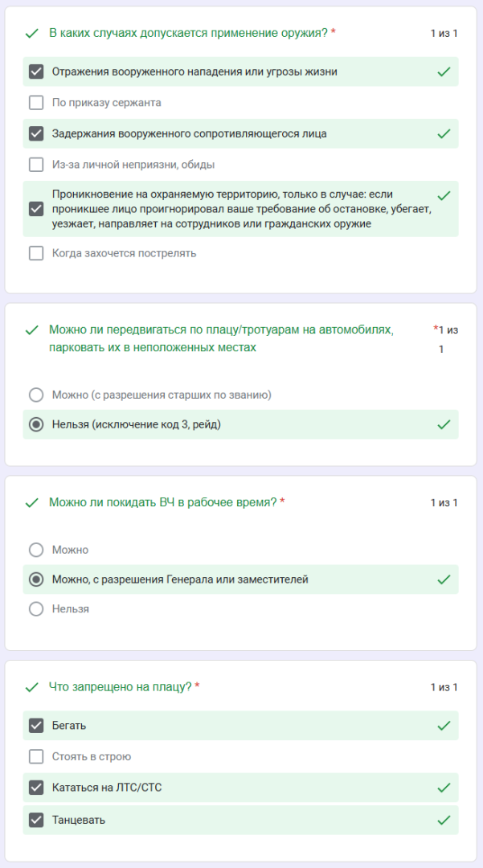
Task: Check the 'По приказу сержанта' checkbox
Action: 36,102
